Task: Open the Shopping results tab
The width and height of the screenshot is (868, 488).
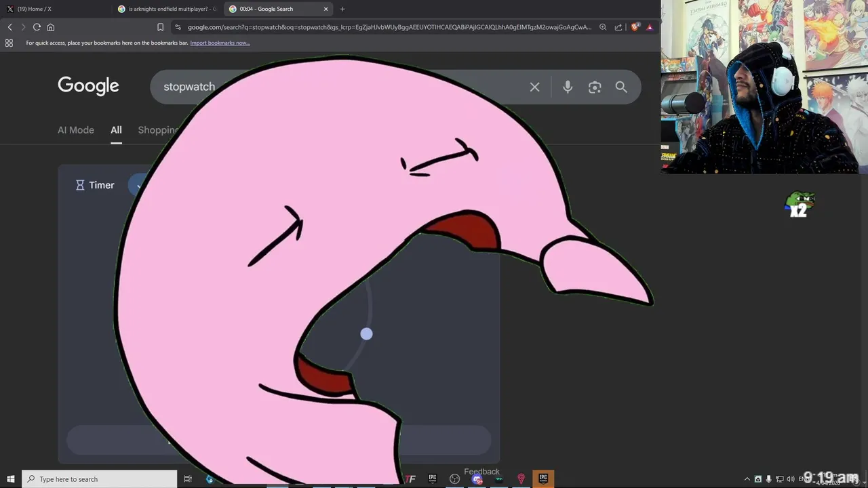Action: [x=157, y=130]
